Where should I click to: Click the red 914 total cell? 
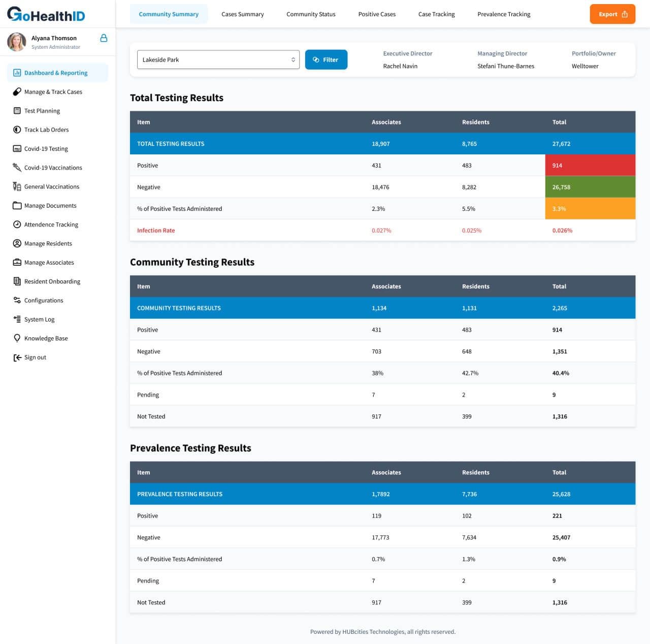[590, 166]
